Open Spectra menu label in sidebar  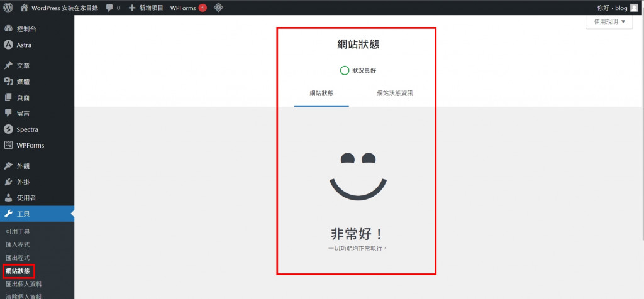tap(28, 129)
